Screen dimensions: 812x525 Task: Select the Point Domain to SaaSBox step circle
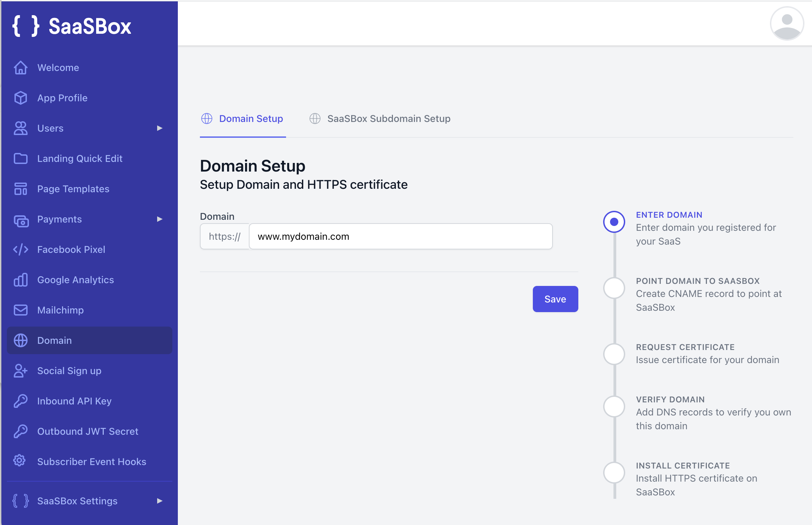click(x=614, y=288)
